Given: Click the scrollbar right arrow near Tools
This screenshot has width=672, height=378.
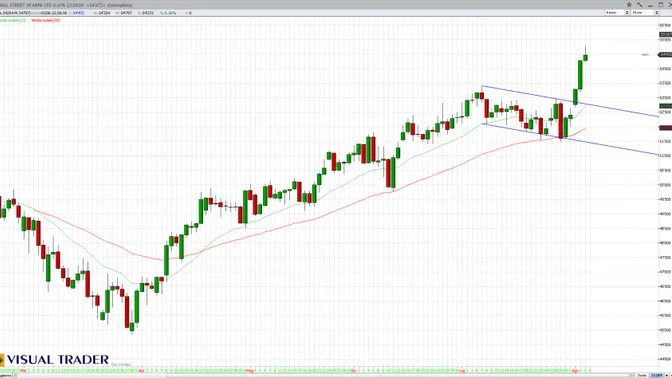Looking at the screenshot, I should click(632, 375).
